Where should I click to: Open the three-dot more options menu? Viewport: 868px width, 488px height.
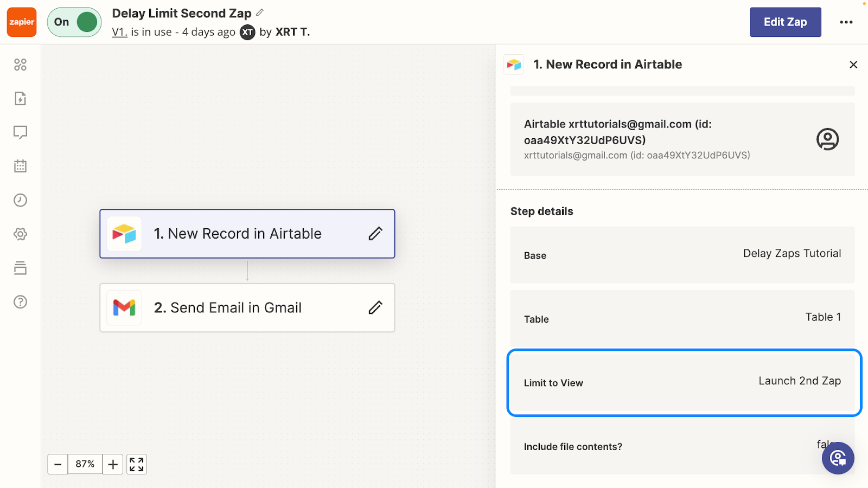pos(846,22)
